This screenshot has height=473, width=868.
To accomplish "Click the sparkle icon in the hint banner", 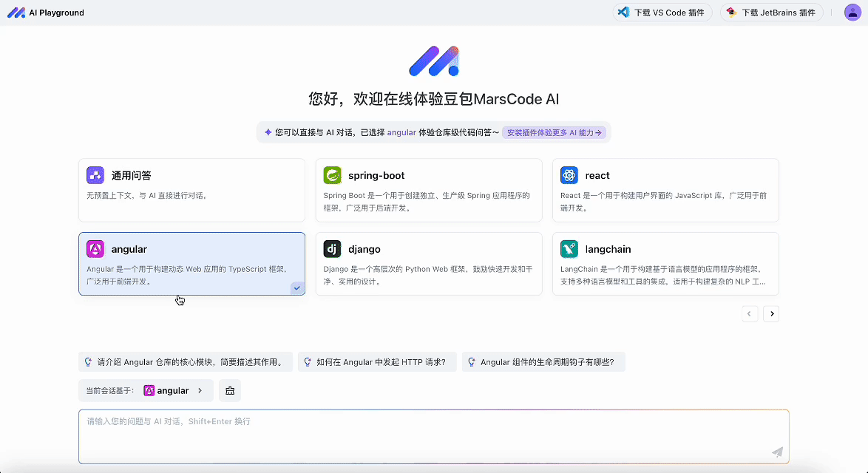I will click(x=268, y=132).
